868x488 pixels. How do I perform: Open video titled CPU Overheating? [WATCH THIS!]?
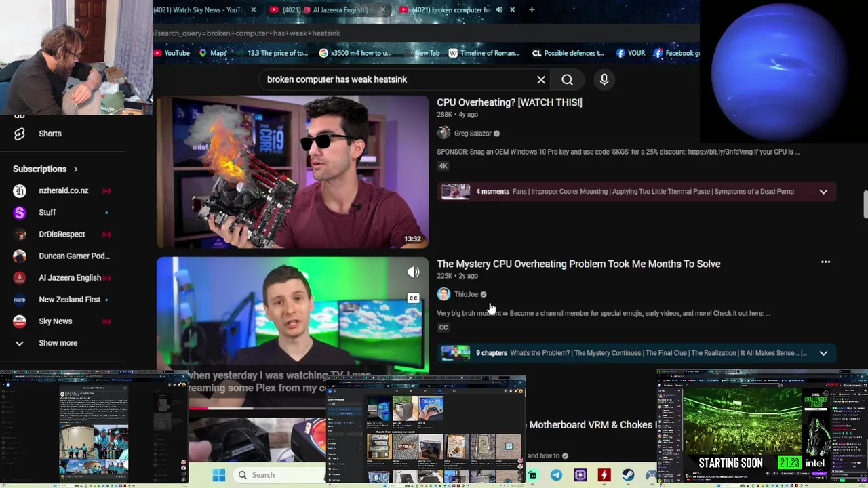pyautogui.click(x=509, y=102)
